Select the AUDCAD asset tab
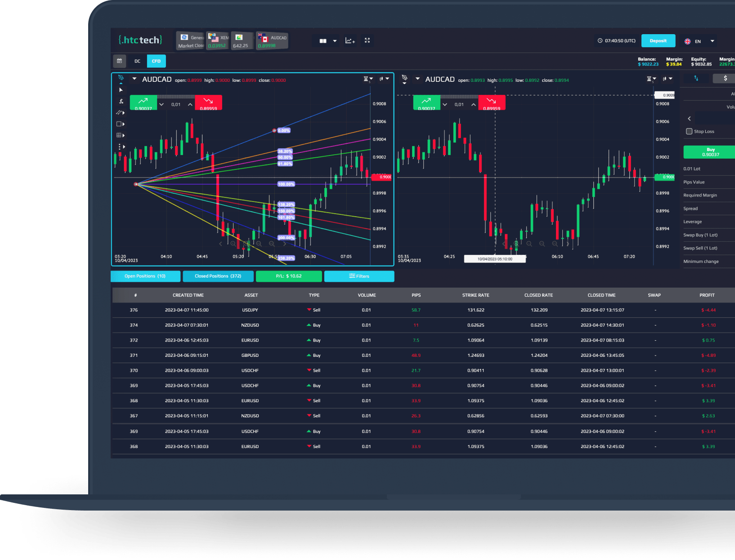 (272, 40)
